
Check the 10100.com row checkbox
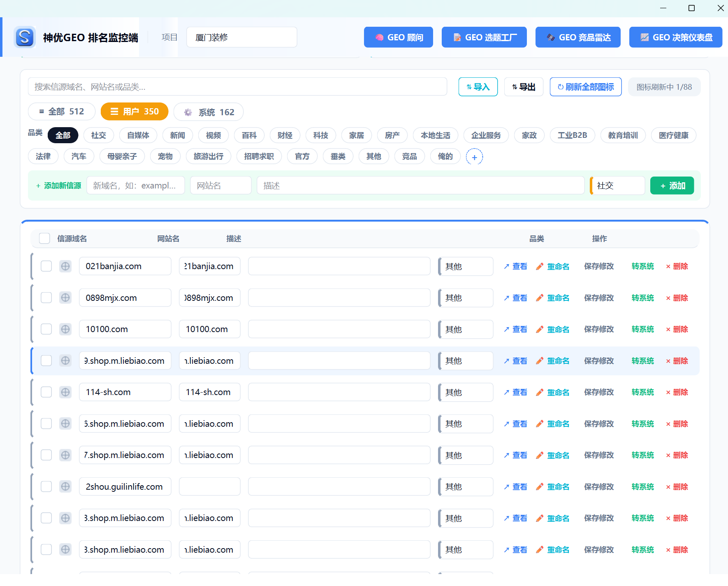tap(46, 329)
